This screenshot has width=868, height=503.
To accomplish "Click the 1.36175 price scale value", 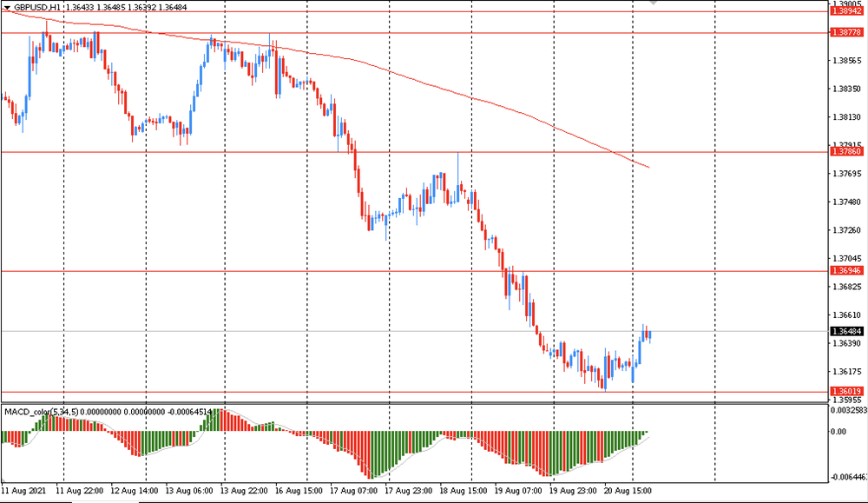I will click(x=847, y=372).
